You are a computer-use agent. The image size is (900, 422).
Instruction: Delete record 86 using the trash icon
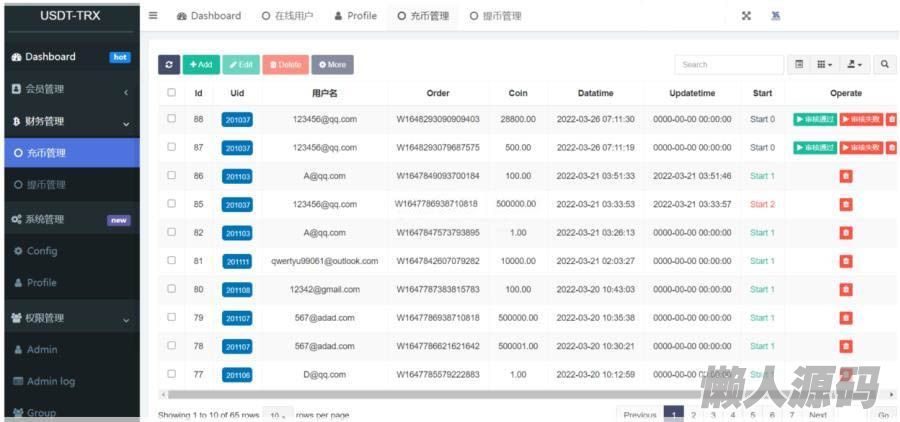pyautogui.click(x=846, y=176)
